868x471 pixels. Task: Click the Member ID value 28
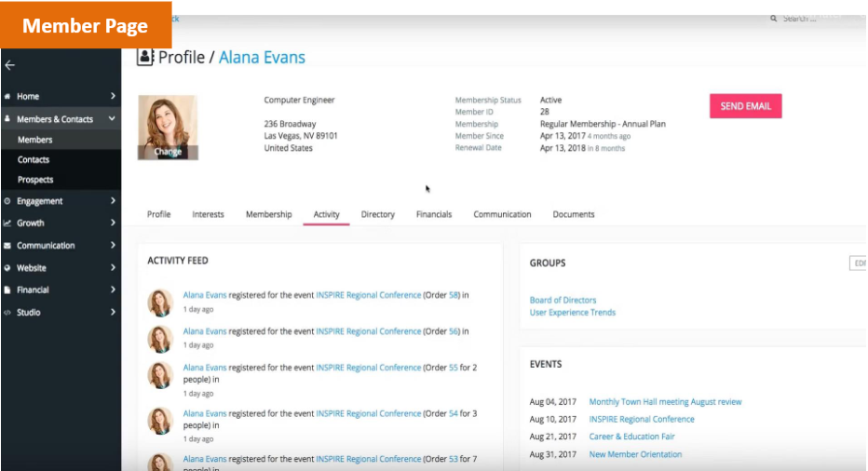[545, 112]
